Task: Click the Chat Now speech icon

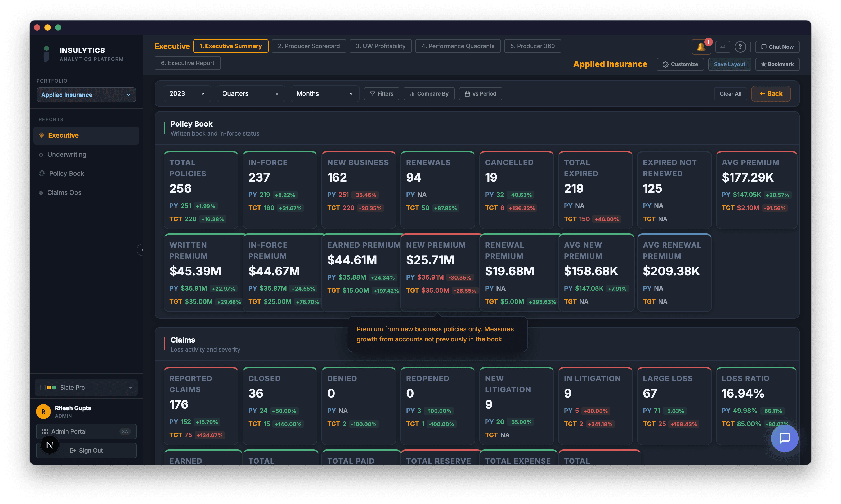Action: click(764, 47)
